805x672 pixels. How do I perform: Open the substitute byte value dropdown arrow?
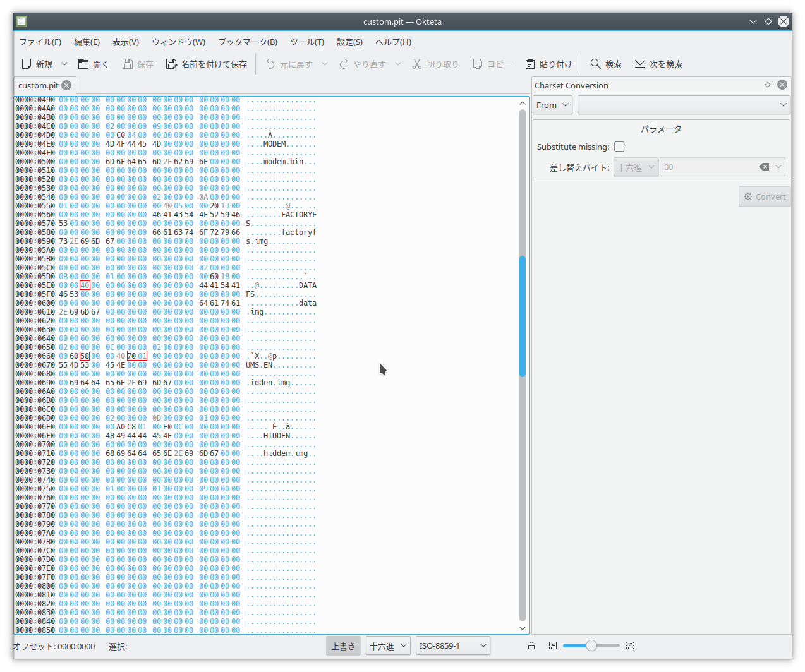click(x=778, y=167)
